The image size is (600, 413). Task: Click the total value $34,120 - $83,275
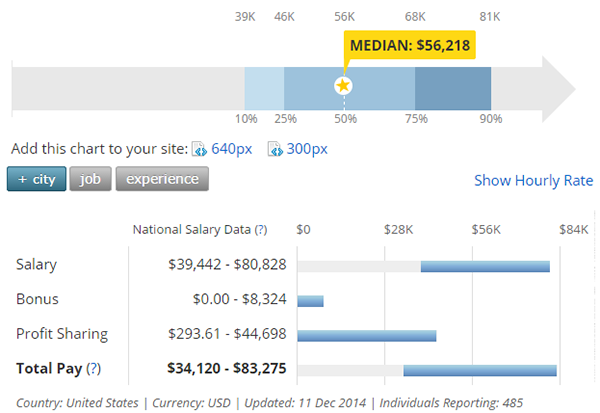(227, 368)
